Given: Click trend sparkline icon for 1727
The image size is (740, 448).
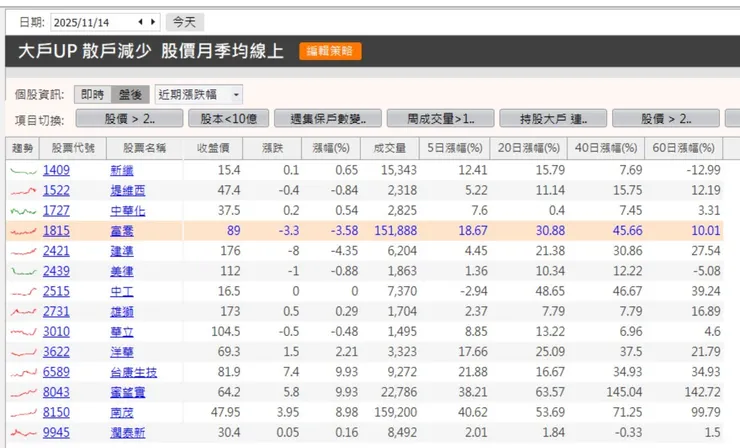Looking at the screenshot, I should [x=23, y=211].
